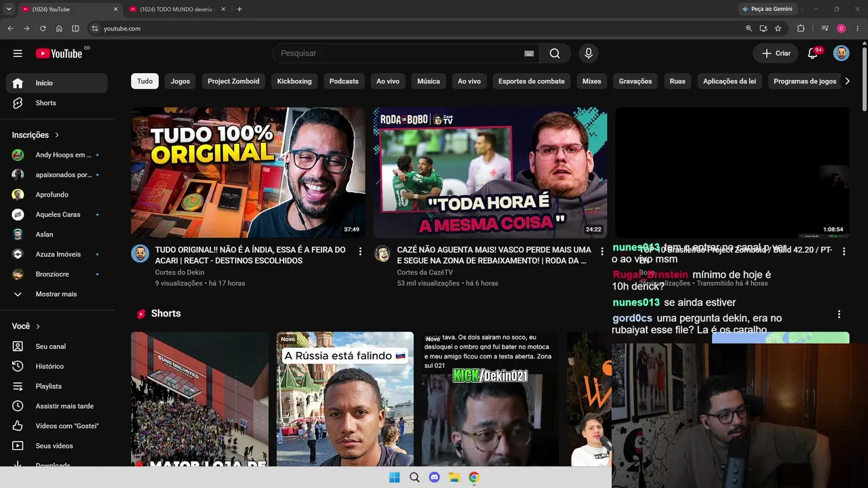Open a new browser tab
This screenshot has height=488, width=868.
[x=239, y=9]
